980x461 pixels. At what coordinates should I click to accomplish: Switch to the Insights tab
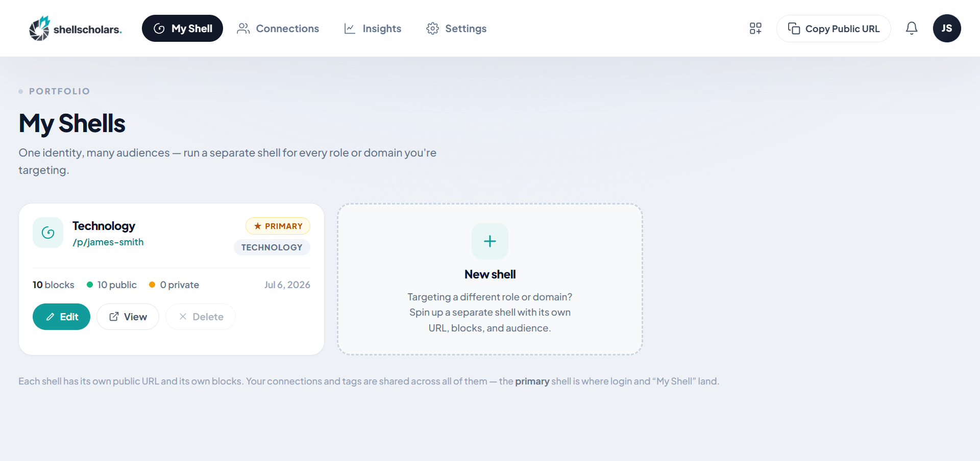click(373, 29)
